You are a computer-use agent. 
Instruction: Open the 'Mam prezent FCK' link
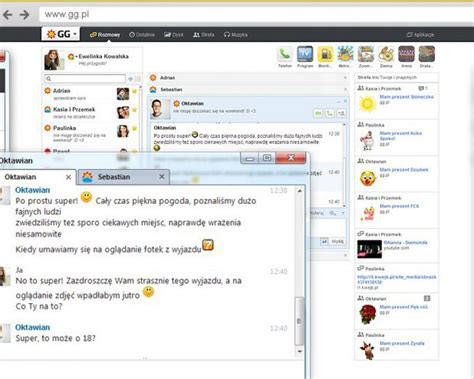[399, 206]
